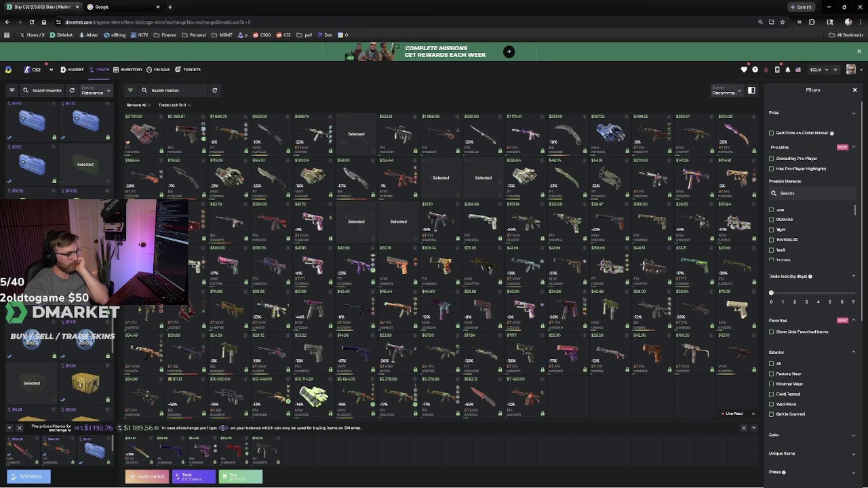This screenshot has height=488, width=868.
Task: Open the Inventory tab
Action: (127, 69)
